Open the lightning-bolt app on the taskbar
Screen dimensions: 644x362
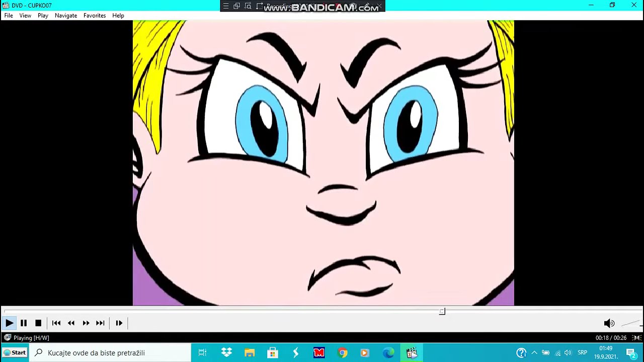(x=296, y=353)
